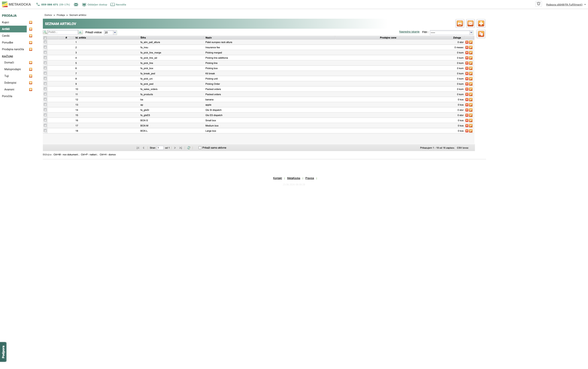
Task: Open Kupci in the sidebar
Action: click(x=5, y=22)
